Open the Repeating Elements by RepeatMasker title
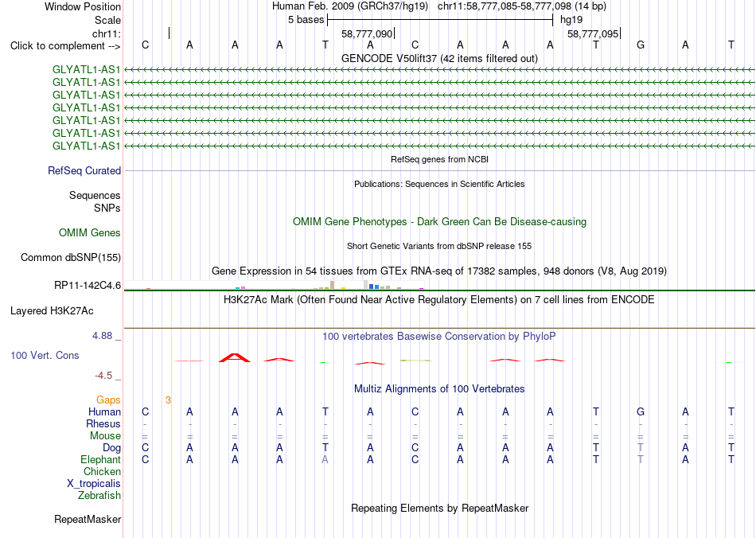Screen dimensions: 756x538 (x=439, y=508)
